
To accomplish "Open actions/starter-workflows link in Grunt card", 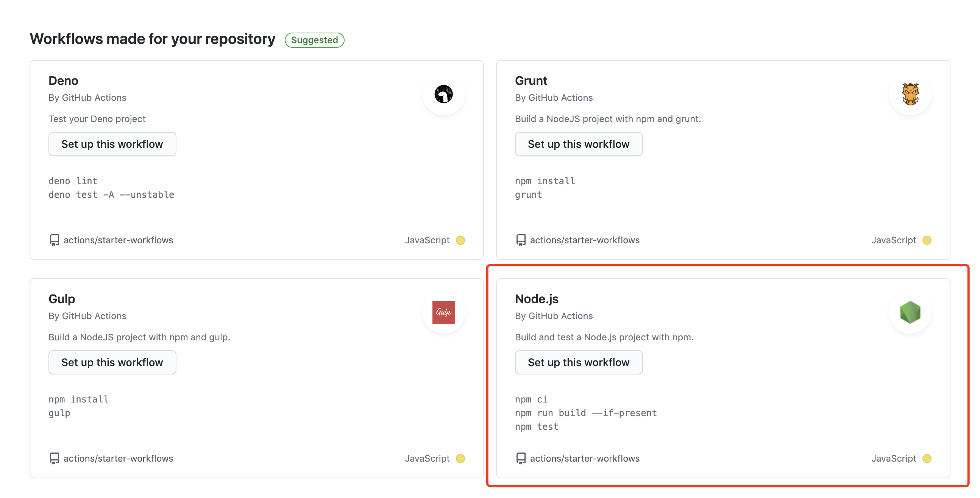I will 585,240.
